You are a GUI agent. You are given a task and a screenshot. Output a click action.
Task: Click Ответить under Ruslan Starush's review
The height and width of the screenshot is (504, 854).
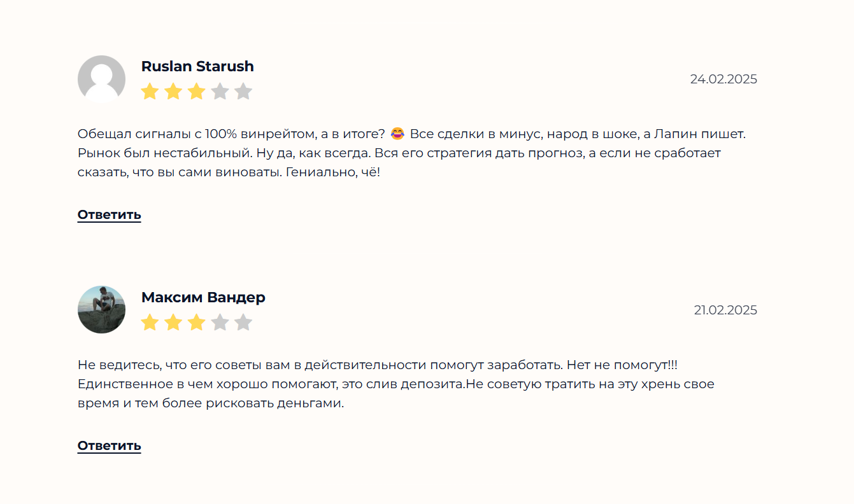point(109,215)
